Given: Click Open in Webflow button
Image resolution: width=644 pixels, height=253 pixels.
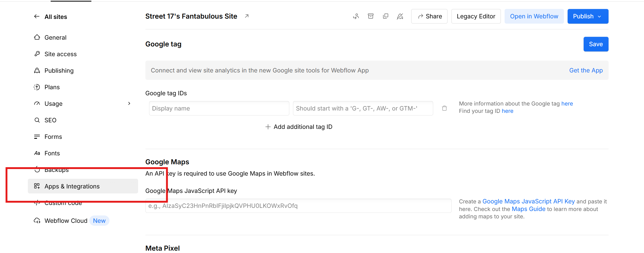Looking at the screenshot, I should tap(534, 16).
